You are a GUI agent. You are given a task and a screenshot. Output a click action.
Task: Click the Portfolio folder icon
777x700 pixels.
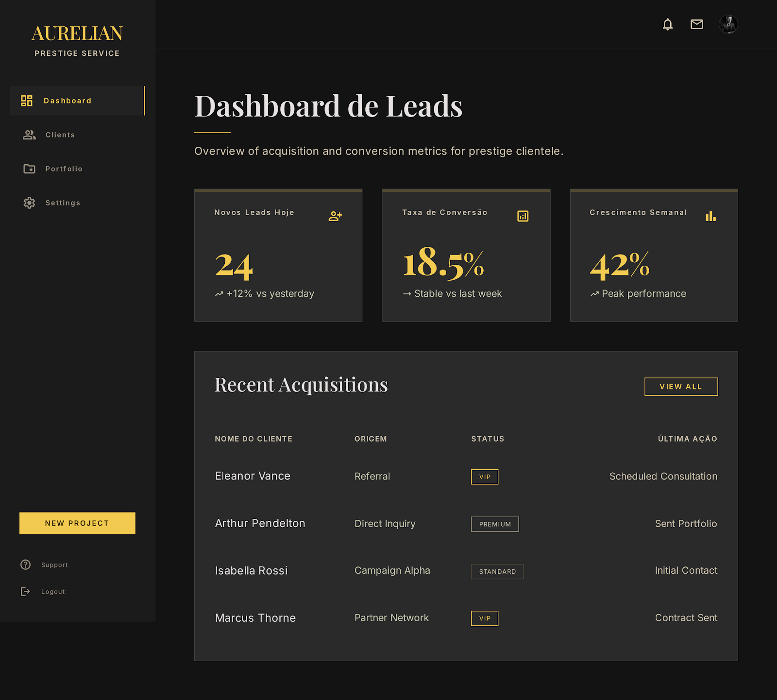[29, 169]
